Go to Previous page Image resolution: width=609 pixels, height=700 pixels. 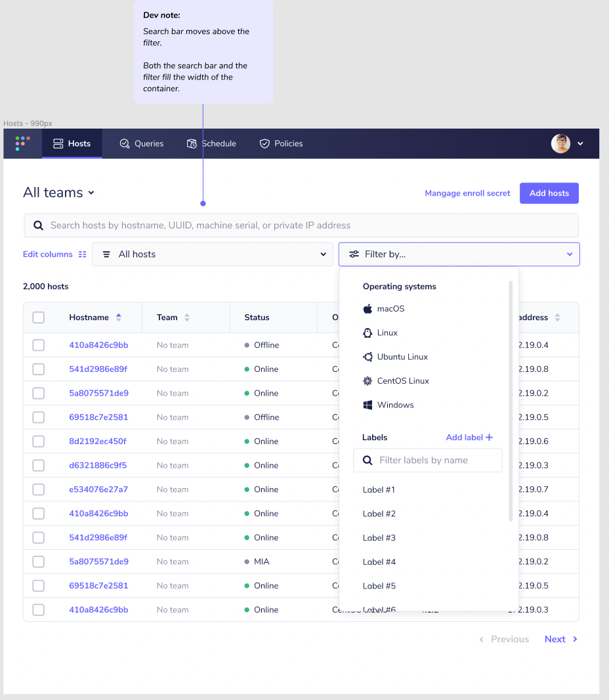503,639
